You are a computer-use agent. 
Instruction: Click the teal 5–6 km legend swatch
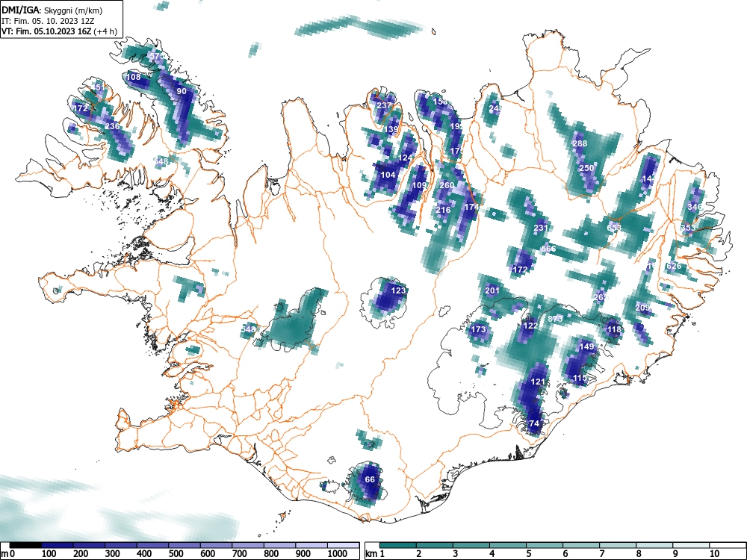(x=545, y=545)
